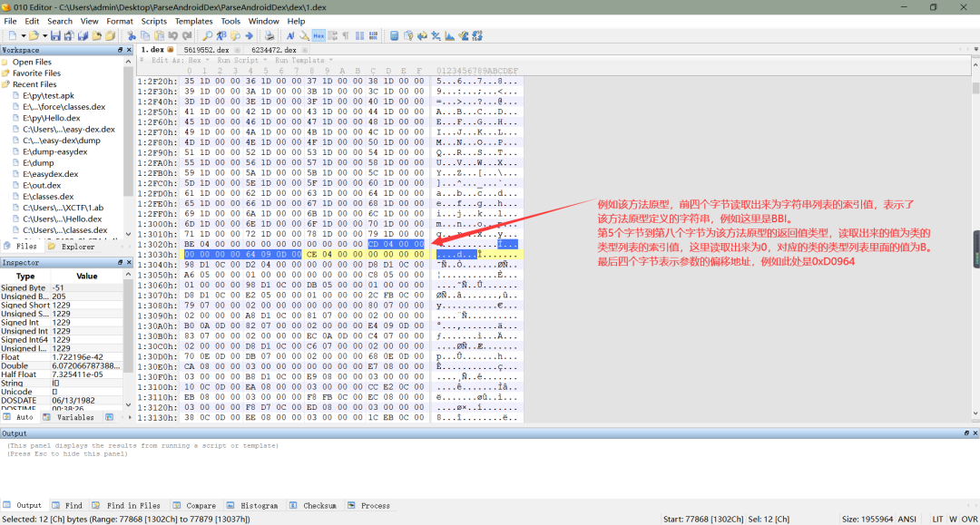Open the Format menu

pos(120,21)
